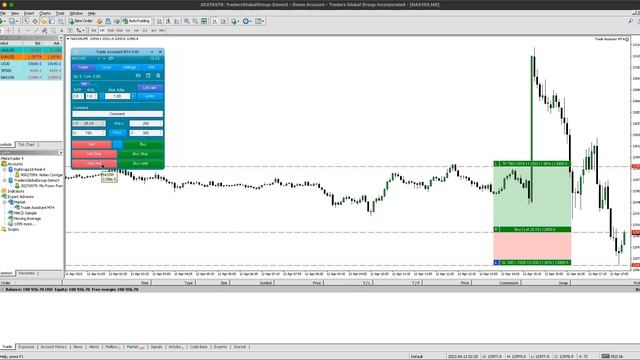Toggle the Terminal toolbar icon
The image size is (640, 360).
click(x=51, y=21)
